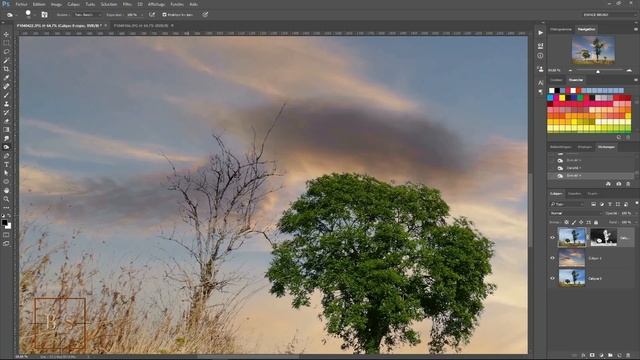Select the last history state row
The height and width of the screenshot is (360, 640).
pos(591,176)
